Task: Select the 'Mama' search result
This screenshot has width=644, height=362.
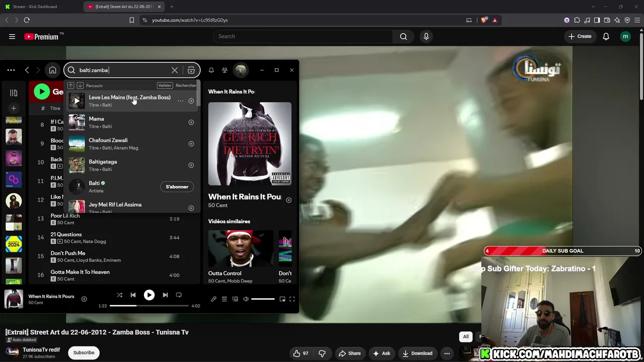Action: pyautogui.click(x=132, y=122)
